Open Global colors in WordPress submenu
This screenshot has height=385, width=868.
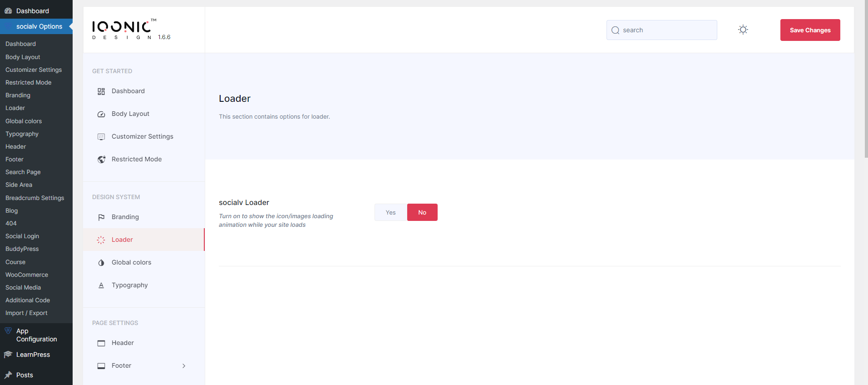point(24,121)
